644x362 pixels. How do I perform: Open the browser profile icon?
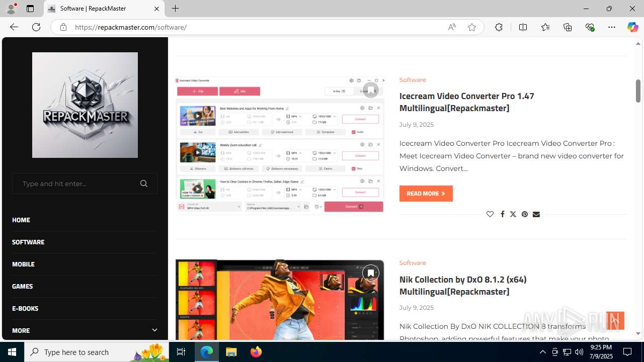pos(11,9)
